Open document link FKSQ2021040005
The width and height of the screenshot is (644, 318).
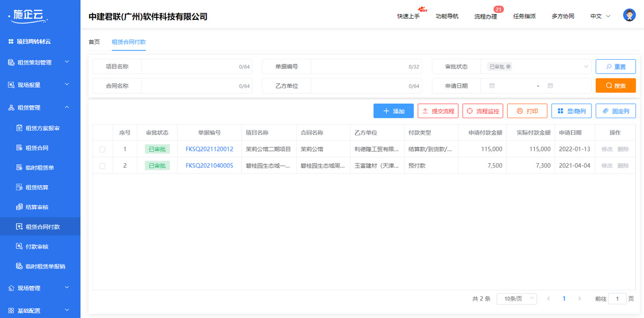click(209, 166)
